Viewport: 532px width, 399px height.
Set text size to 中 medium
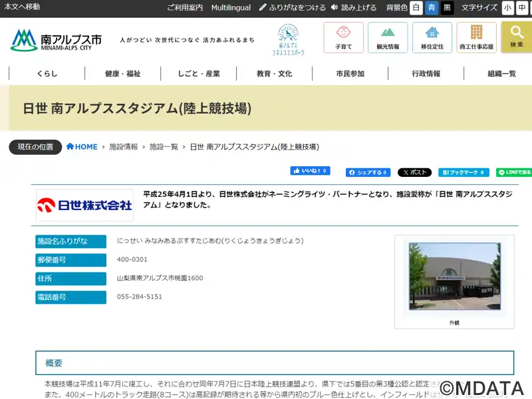pos(523,7)
